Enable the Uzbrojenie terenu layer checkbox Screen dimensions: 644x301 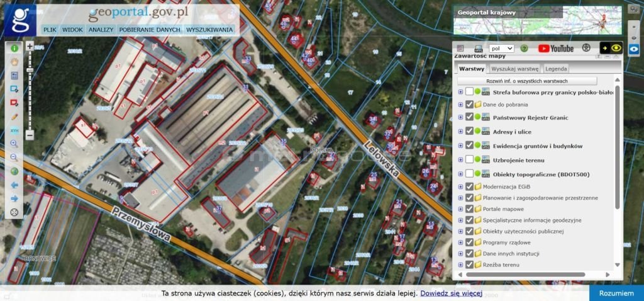click(469, 160)
